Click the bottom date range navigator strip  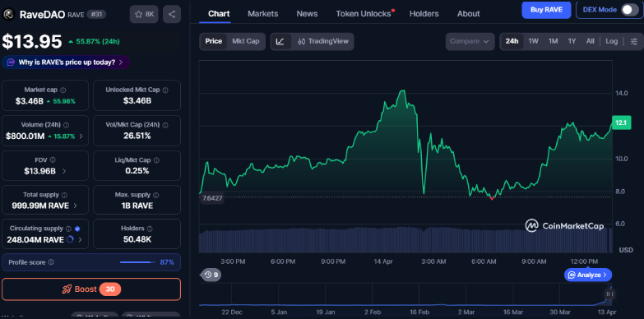(x=405, y=295)
